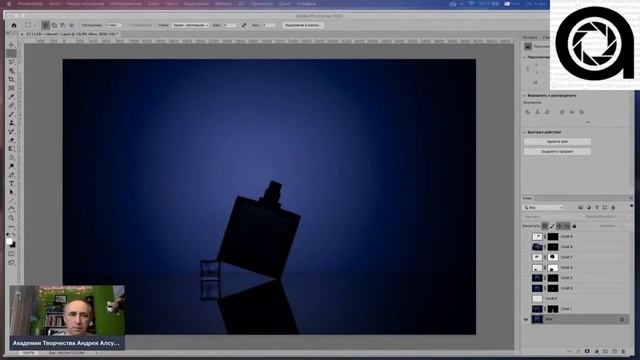Open layer filter kind dropdown
This screenshot has height=360, width=640.
point(543,208)
